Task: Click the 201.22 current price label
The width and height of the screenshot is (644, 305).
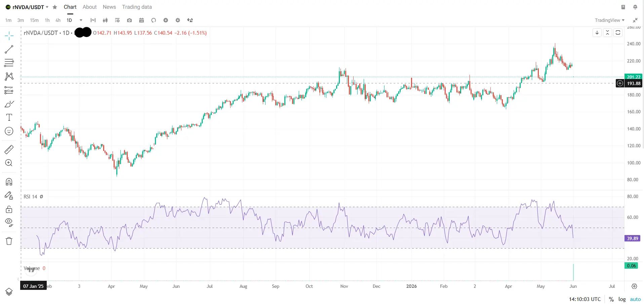Action: coord(634,77)
